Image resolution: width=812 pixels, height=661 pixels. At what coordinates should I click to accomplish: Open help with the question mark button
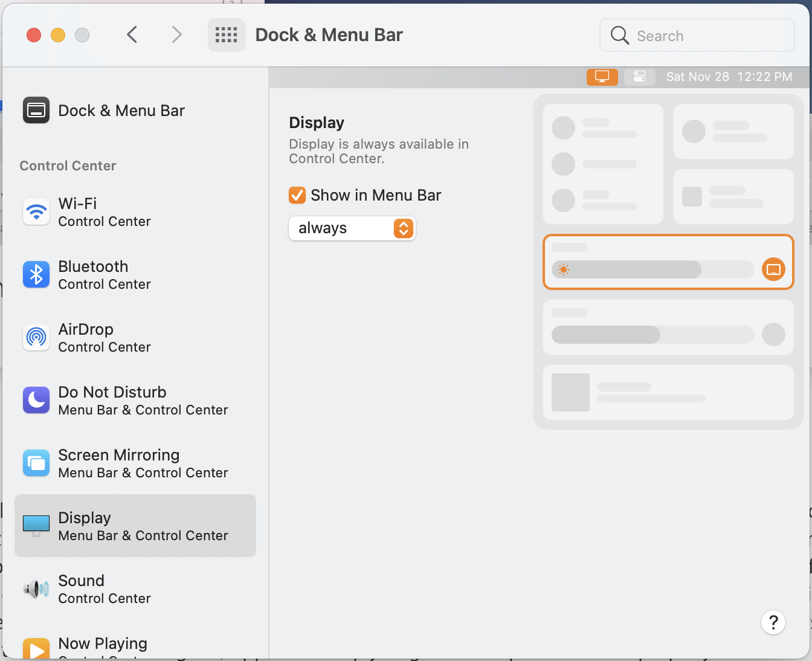[773, 622]
